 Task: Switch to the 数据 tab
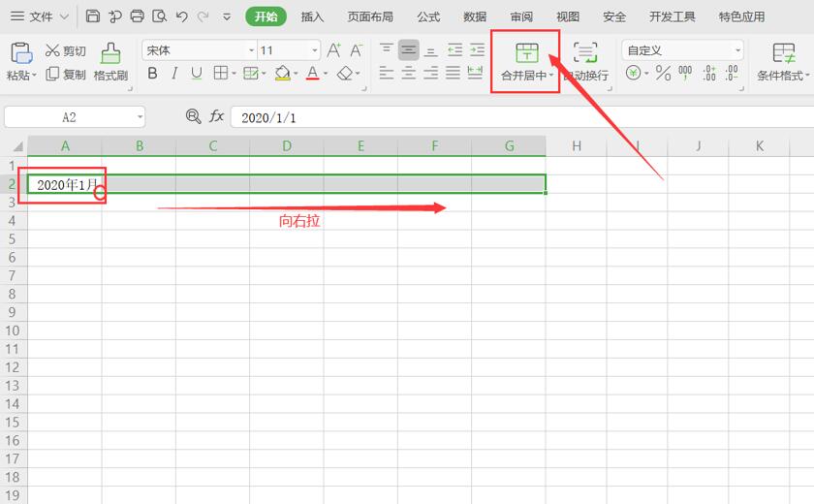475,16
